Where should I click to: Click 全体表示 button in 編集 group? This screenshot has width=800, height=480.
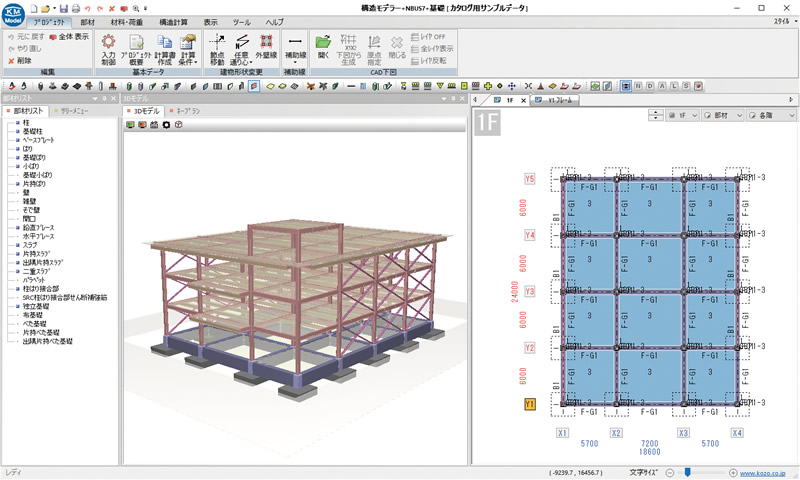(x=69, y=37)
